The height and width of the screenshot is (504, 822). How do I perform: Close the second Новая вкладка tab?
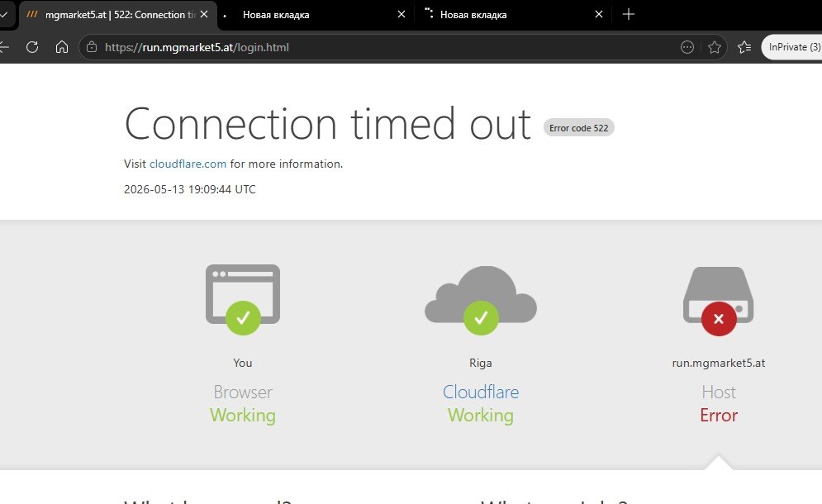pos(599,15)
